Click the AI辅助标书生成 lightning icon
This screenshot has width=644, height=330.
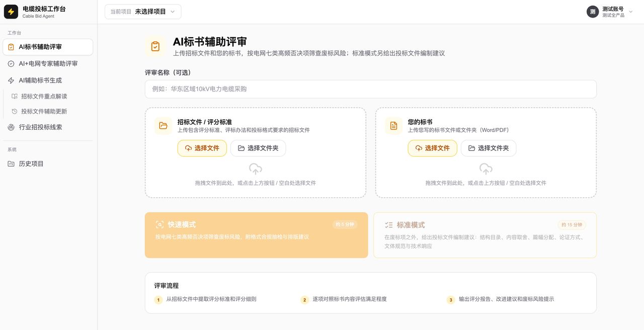[x=11, y=80]
